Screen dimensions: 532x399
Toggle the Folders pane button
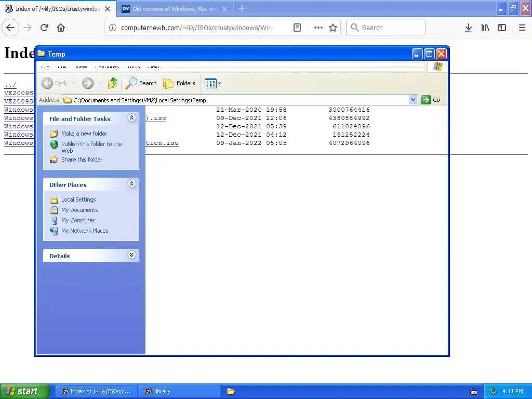pos(179,83)
